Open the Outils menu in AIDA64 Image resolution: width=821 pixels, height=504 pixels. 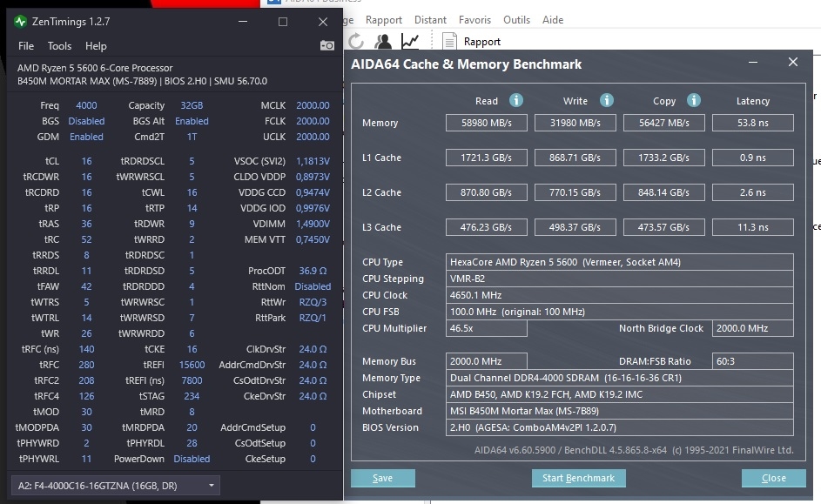pos(518,19)
